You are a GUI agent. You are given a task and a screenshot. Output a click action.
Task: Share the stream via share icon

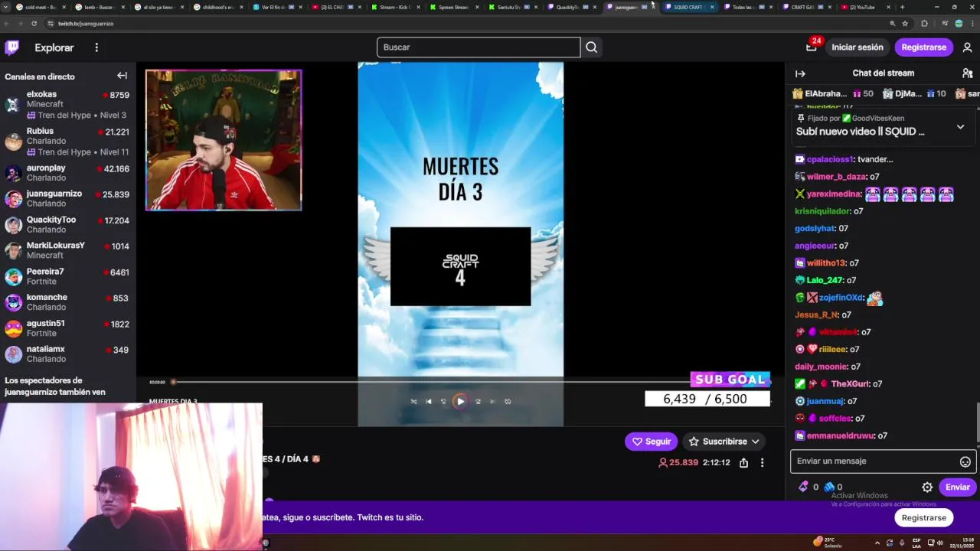(x=743, y=462)
